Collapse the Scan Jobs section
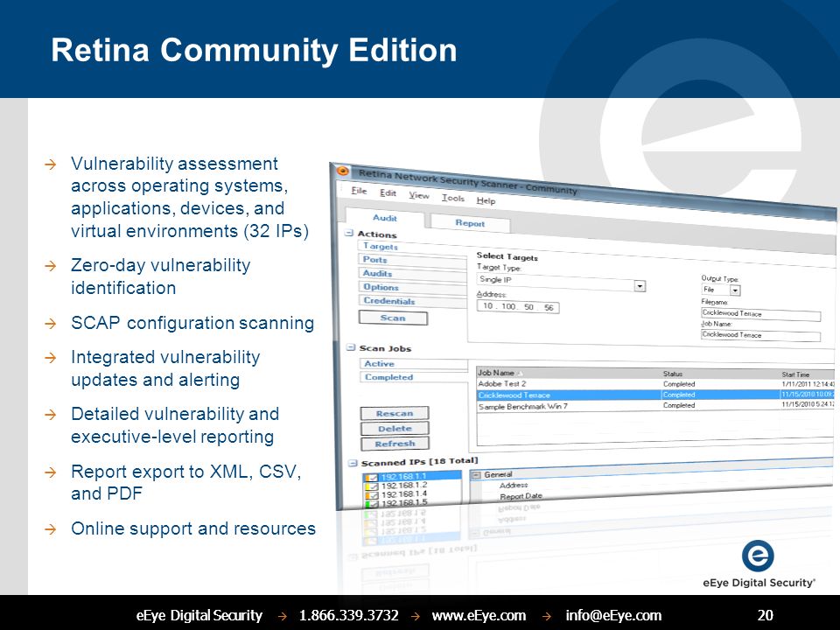Screen dimensions: 840x630 click(350, 347)
